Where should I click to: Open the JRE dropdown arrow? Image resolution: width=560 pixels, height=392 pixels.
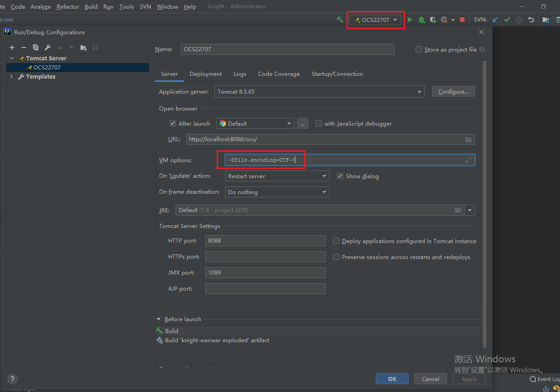(x=470, y=210)
